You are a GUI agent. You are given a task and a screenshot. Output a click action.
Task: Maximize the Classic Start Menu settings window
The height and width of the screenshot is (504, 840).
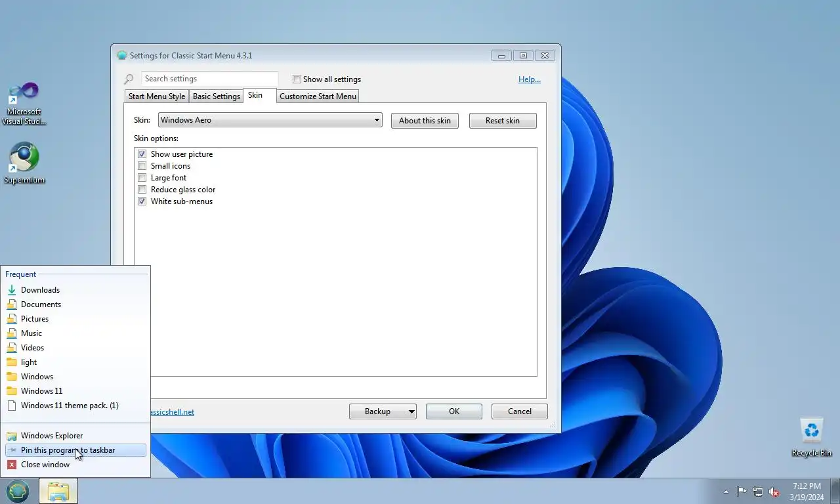click(523, 56)
